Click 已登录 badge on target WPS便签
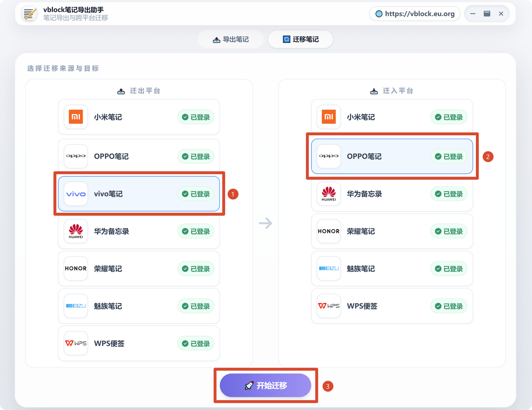The height and width of the screenshot is (410, 532). click(x=449, y=306)
